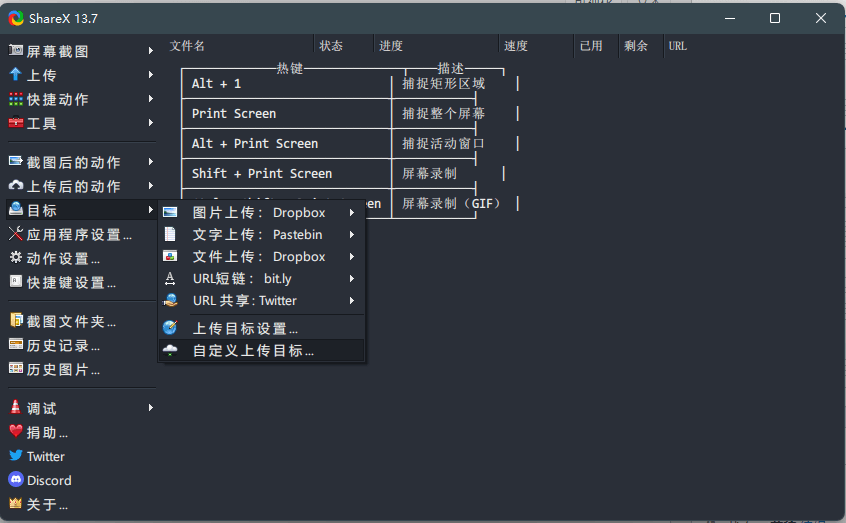The width and height of the screenshot is (846, 523).
Task: Sort by the 速度 column header
Action: click(x=536, y=46)
